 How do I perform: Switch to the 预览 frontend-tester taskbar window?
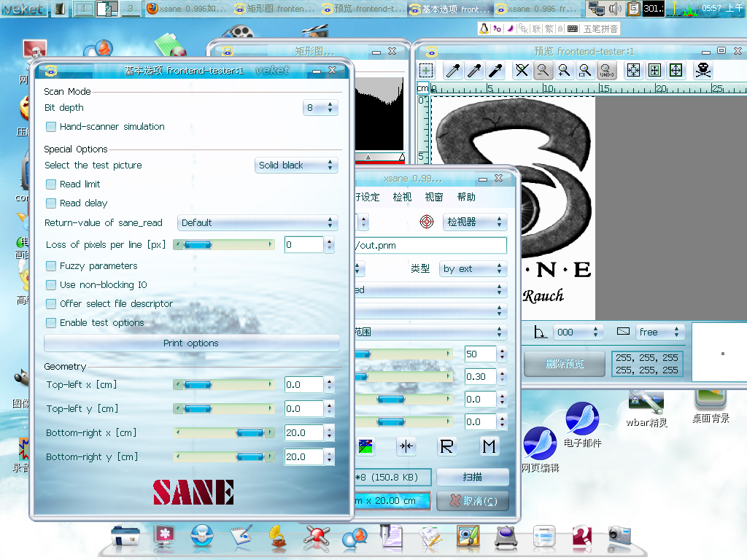point(363,9)
